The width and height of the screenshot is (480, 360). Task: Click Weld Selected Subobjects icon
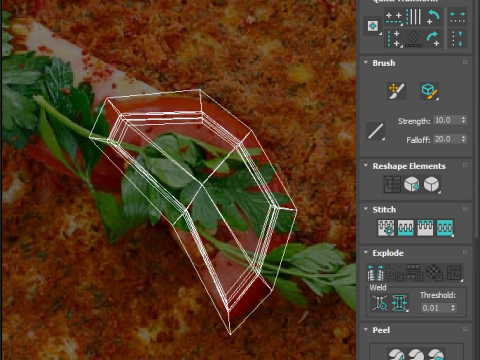pyautogui.click(x=400, y=303)
